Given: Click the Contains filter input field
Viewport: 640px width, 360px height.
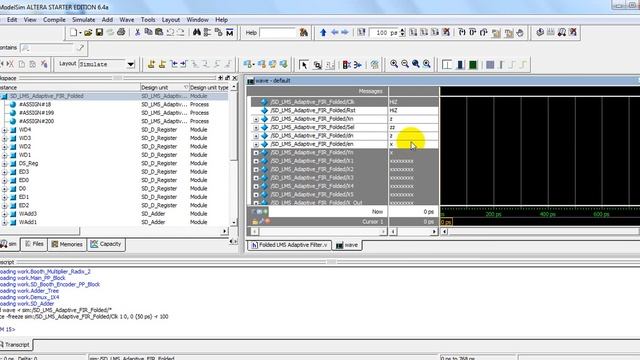Looking at the screenshot, I should click(48, 48).
